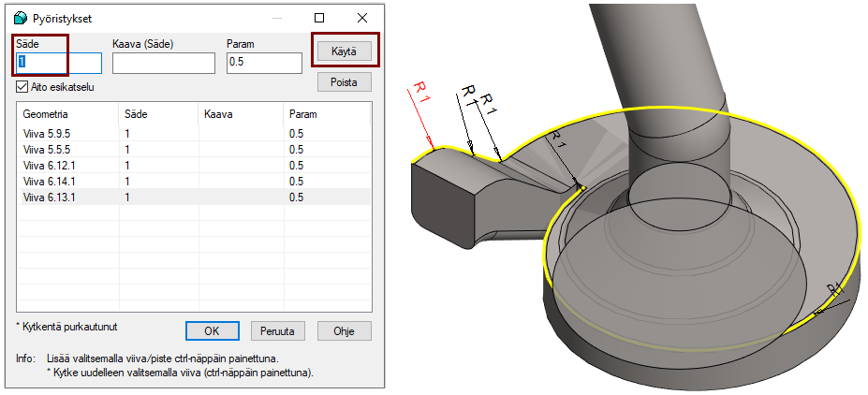The height and width of the screenshot is (395, 868).
Task: Click the Käytä button
Action: tap(345, 50)
